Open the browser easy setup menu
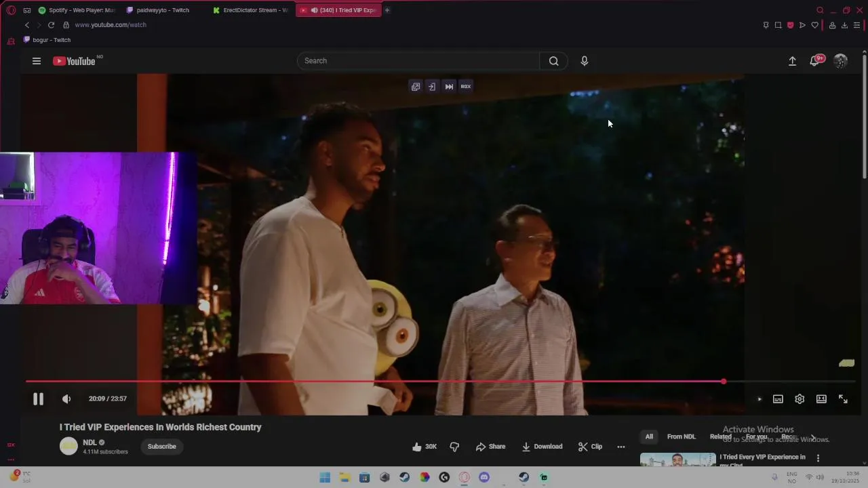 pos(857,25)
